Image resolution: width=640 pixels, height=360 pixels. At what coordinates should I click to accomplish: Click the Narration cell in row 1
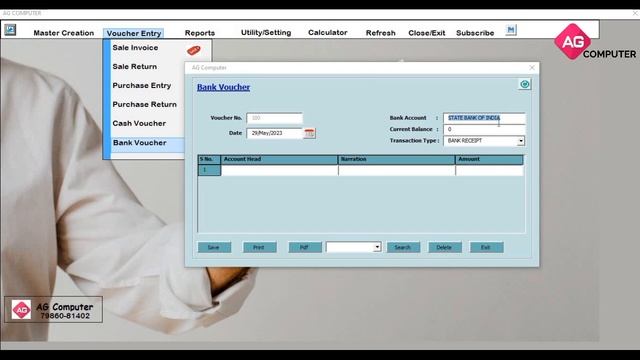pos(397,170)
